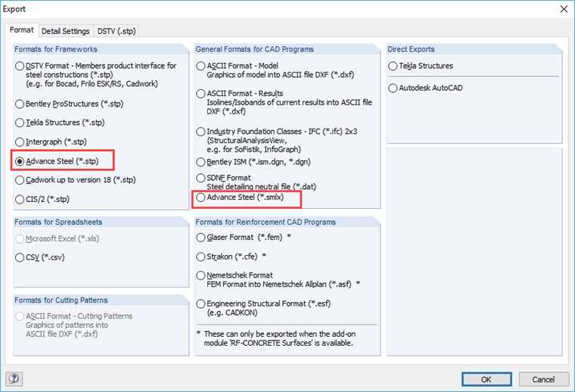Select DSTV Format members product interface option
The width and height of the screenshot is (575, 392).
coord(20,66)
